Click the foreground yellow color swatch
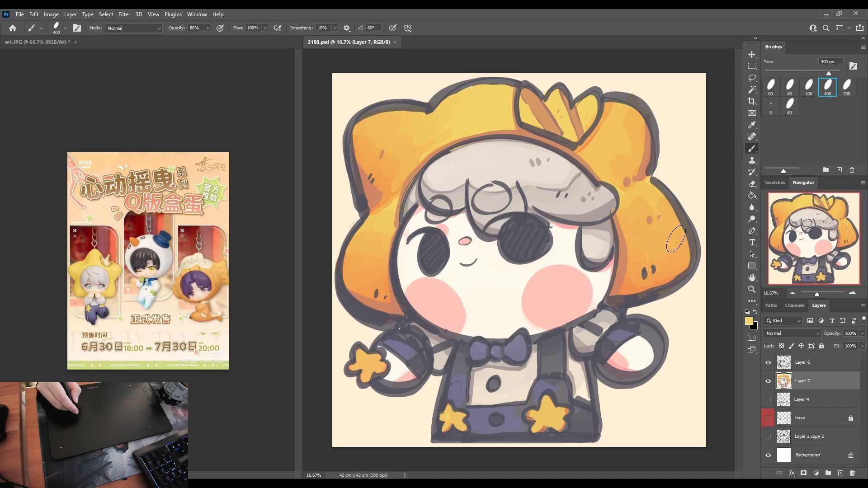 coord(749,321)
